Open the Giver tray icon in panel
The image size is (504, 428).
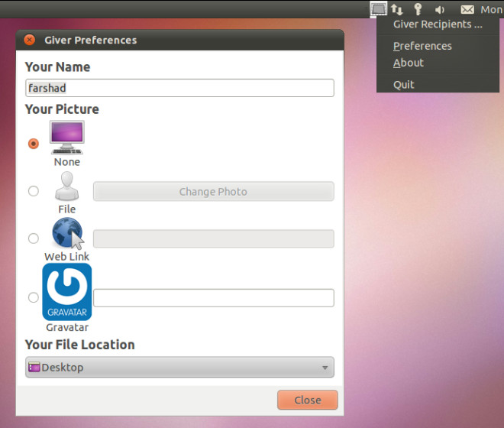click(x=378, y=8)
